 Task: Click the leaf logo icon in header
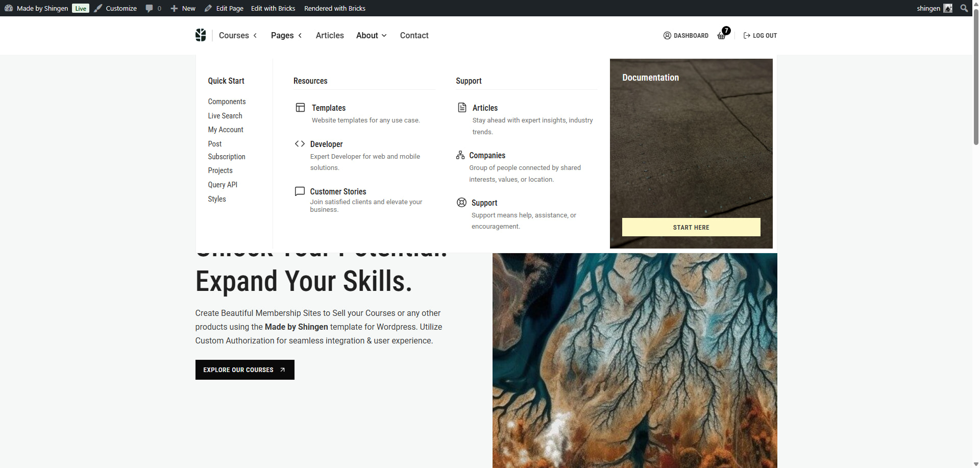(x=201, y=35)
